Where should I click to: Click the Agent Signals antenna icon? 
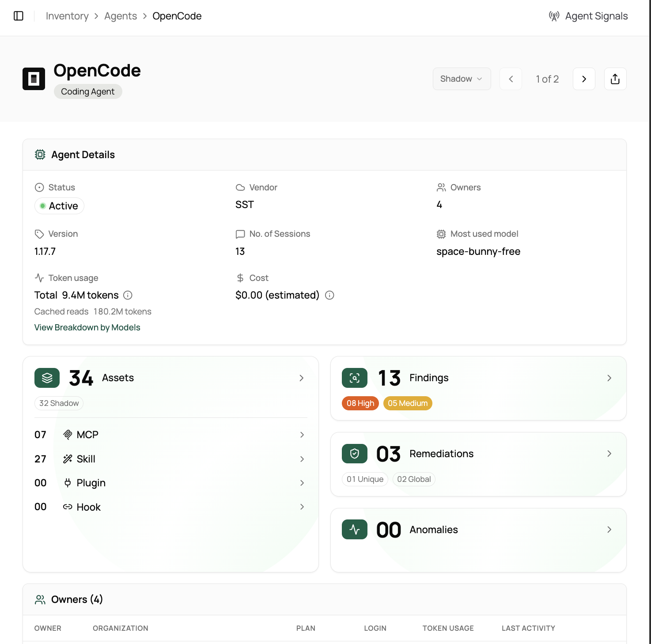tap(554, 16)
